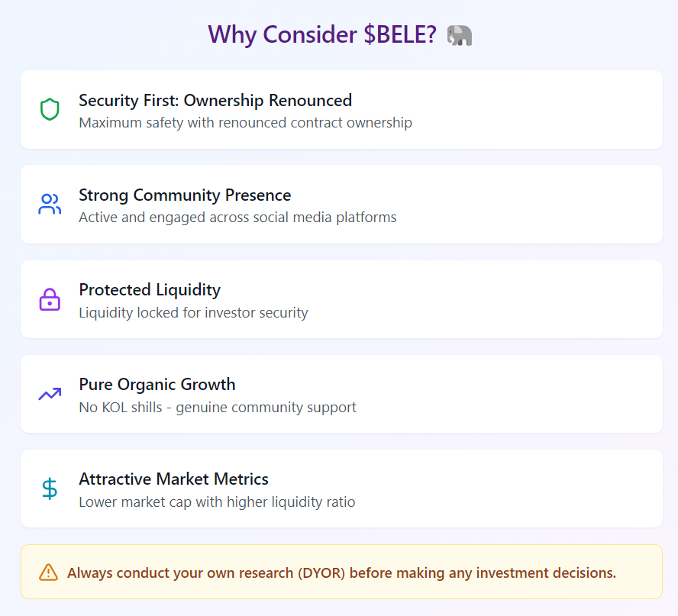This screenshot has height=616, width=678.
Task: Click the green shield security icon
Action: click(50, 109)
